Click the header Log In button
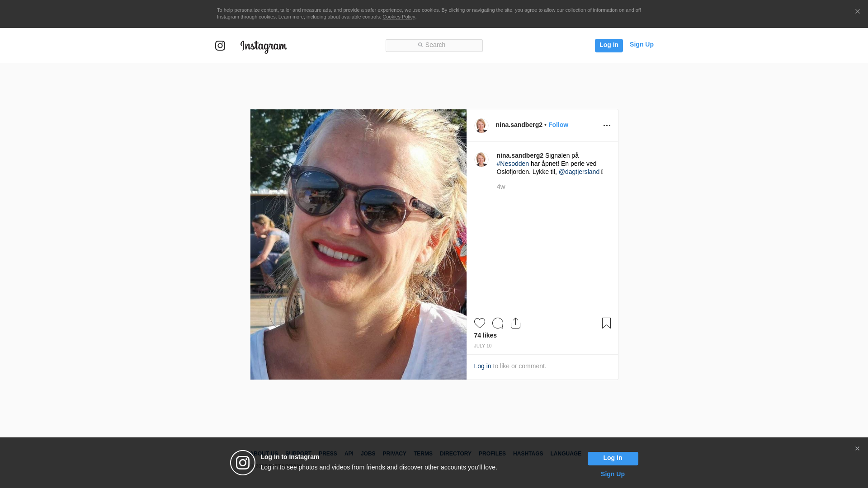 [609, 45]
